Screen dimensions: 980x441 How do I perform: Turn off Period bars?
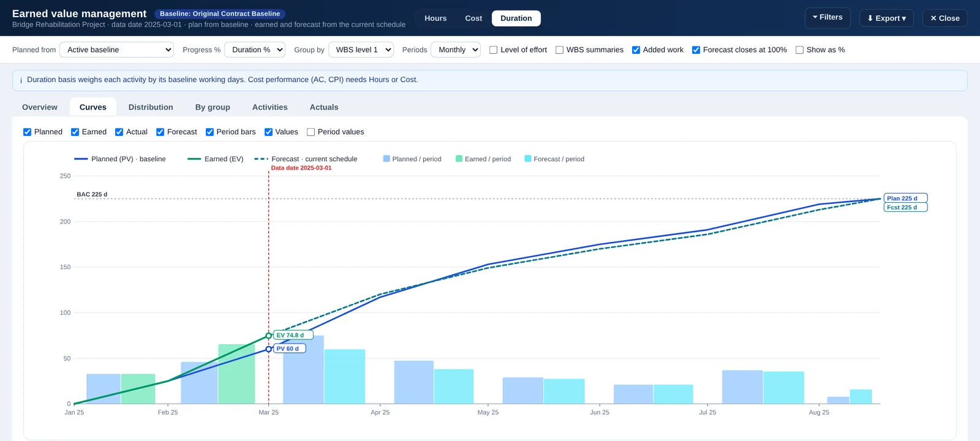coord(209,132)
